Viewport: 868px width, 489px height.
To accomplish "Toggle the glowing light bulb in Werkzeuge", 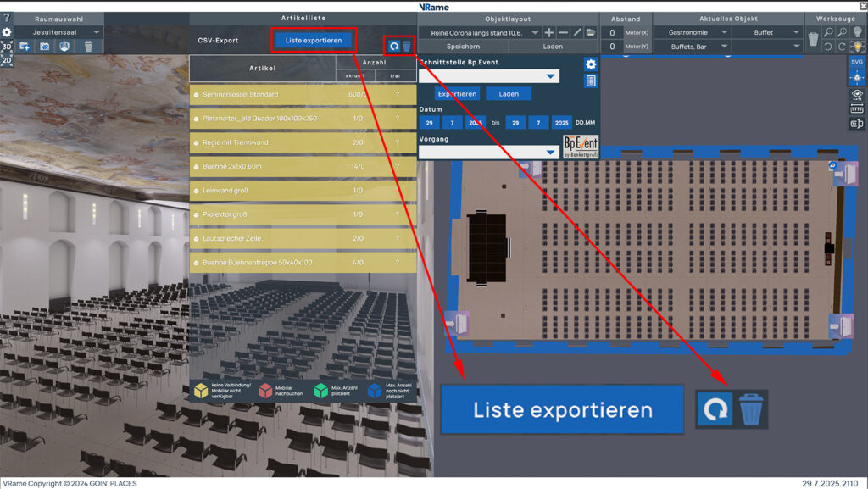I will (858, 47).
